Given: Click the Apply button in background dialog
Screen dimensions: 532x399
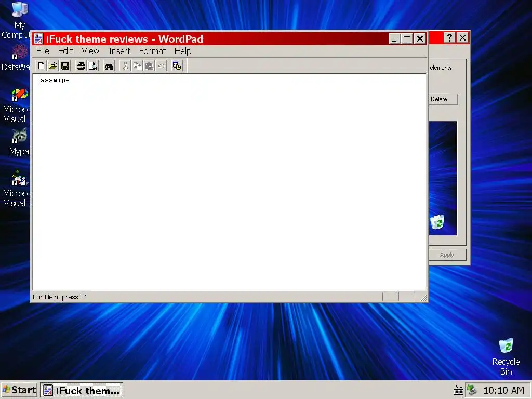Looking at the screenshot, I should 447,255.
